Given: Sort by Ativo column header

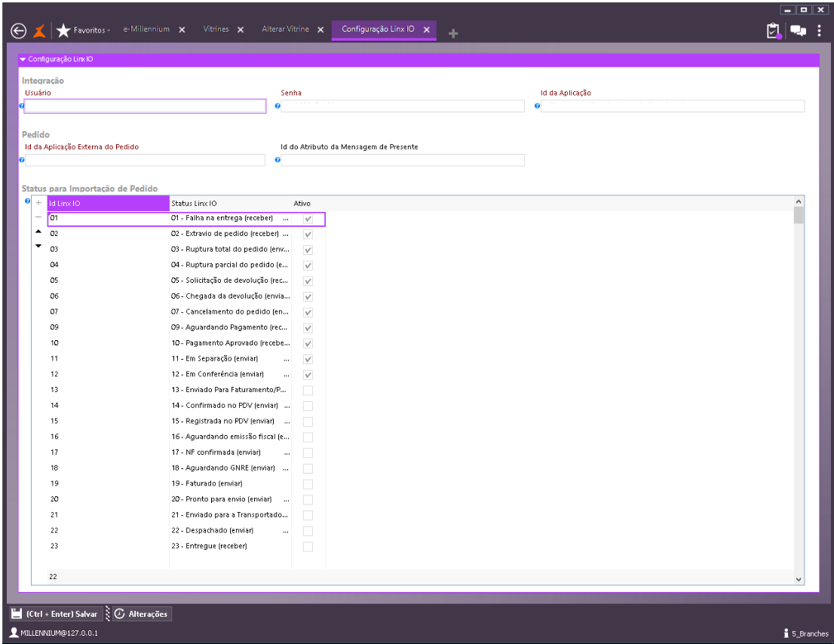Looking at the screenshot, I should [x=302, y=203].
